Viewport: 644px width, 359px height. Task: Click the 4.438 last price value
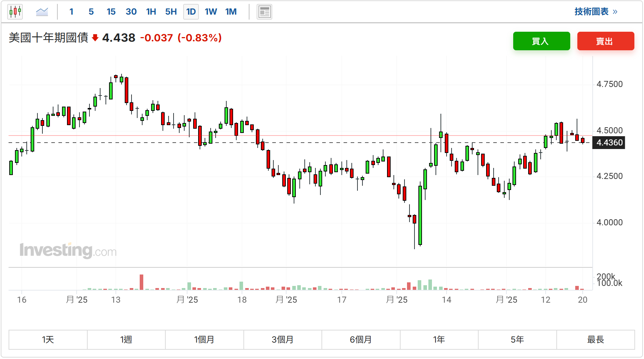pos(119,37)
